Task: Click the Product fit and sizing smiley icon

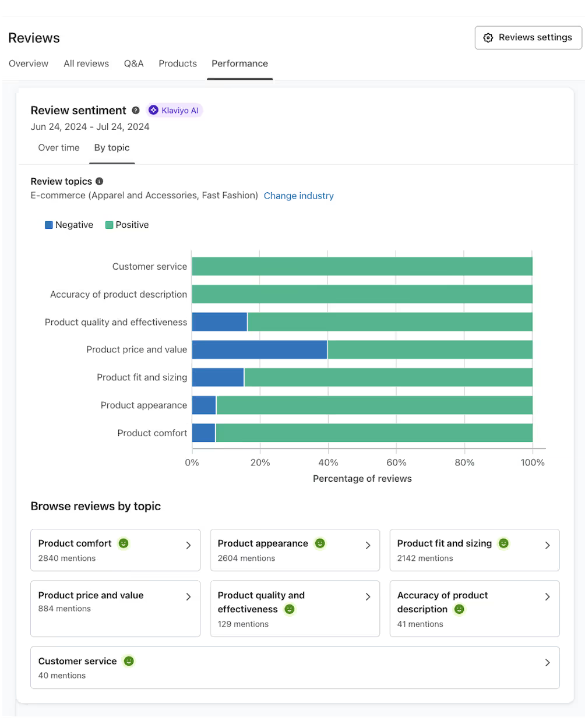Action: pyautogui.click(x=504, y=543)
